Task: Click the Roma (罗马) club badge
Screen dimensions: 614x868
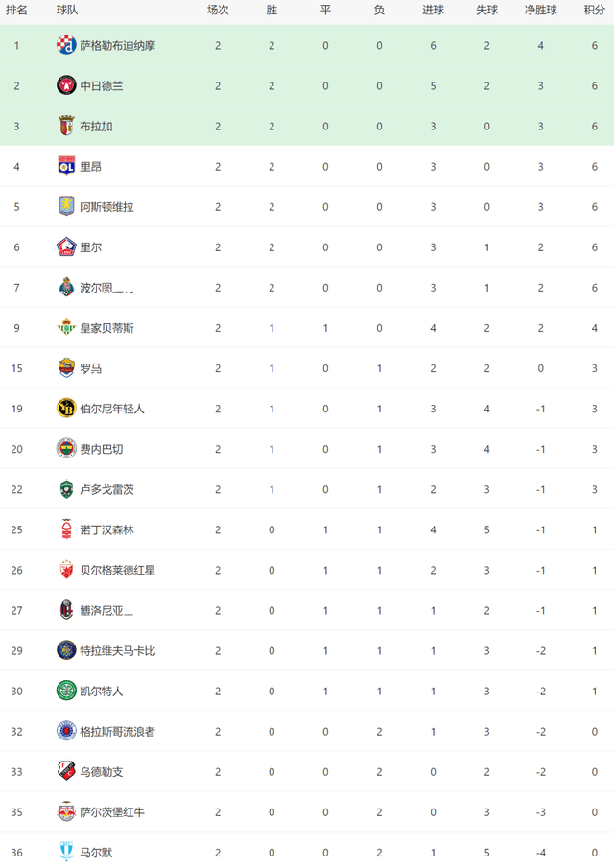Action: 66,368
